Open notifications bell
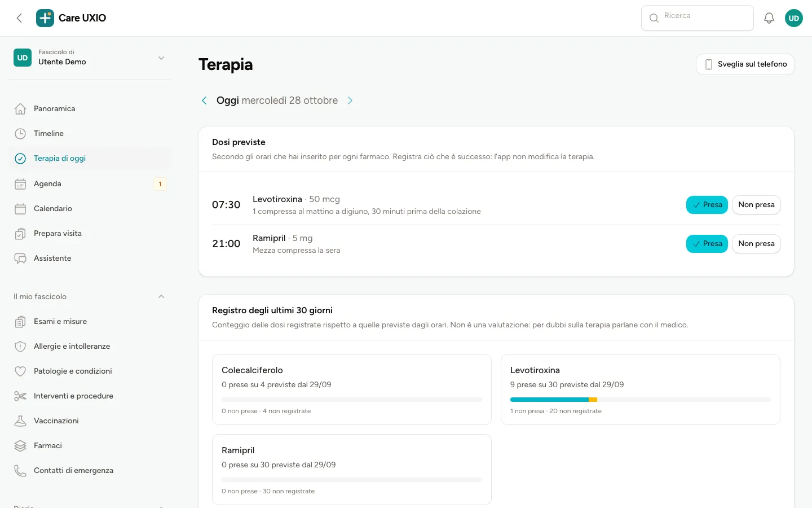Image resolution: width=812 pixels, height=508 pixels. coord(769,18)
